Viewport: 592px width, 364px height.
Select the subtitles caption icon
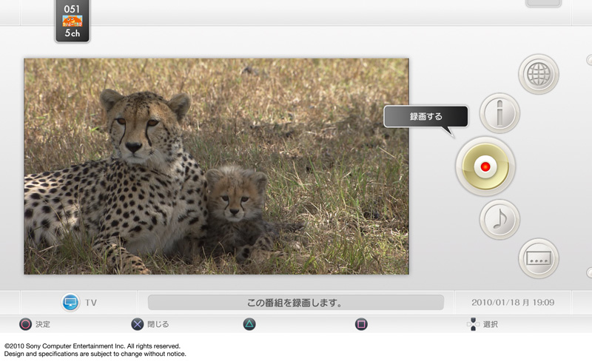tap(538, 258)
